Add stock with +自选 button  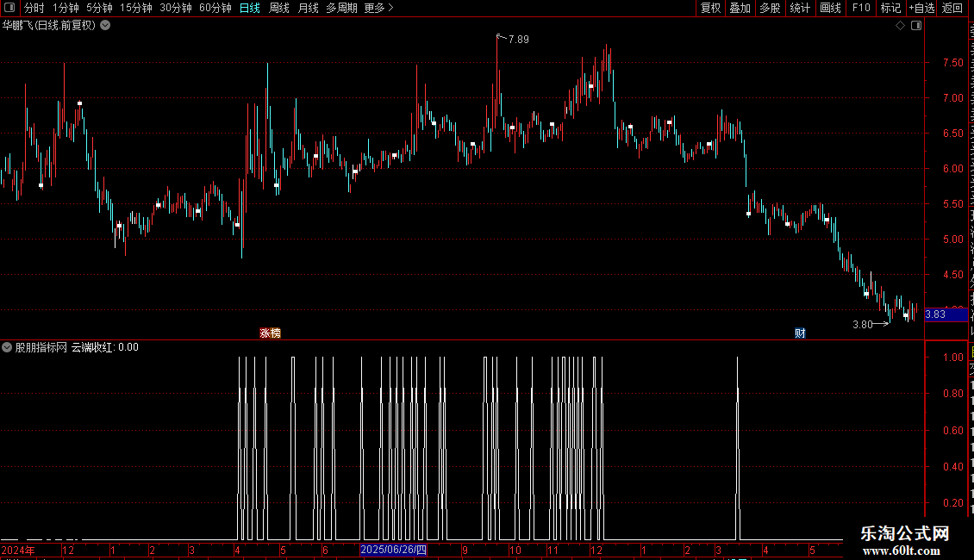(921, 8)
